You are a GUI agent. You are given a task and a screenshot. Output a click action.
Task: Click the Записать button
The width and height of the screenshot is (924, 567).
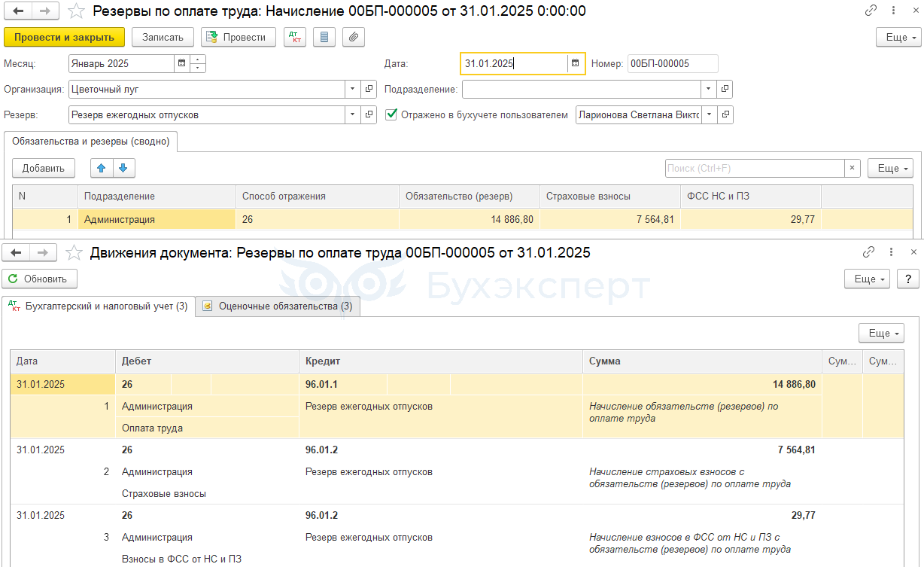point(163,37)
